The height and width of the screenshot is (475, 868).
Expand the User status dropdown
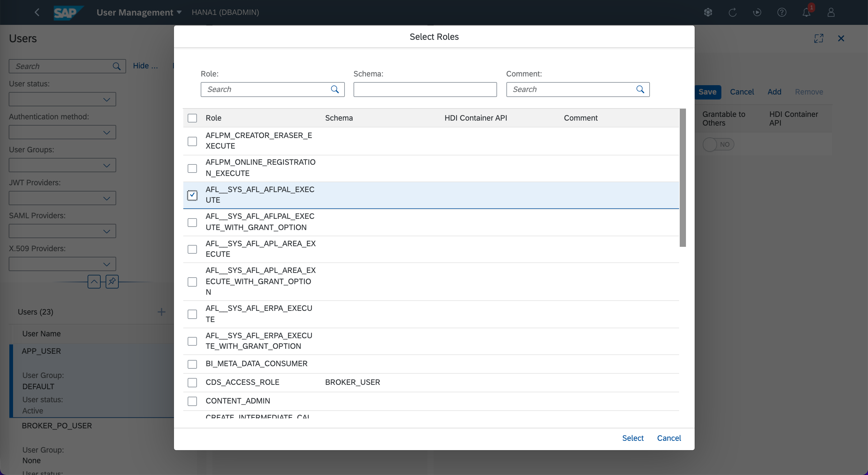(x=62, y=99)
